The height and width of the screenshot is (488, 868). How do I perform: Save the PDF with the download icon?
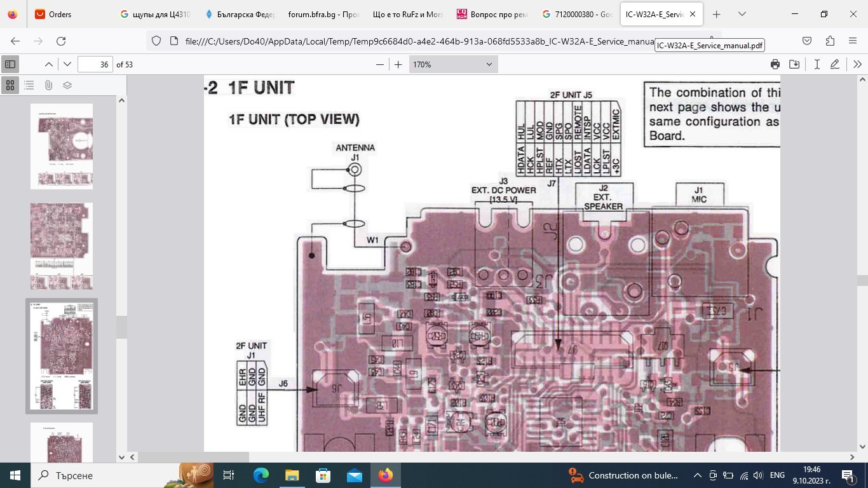(794, 64)
